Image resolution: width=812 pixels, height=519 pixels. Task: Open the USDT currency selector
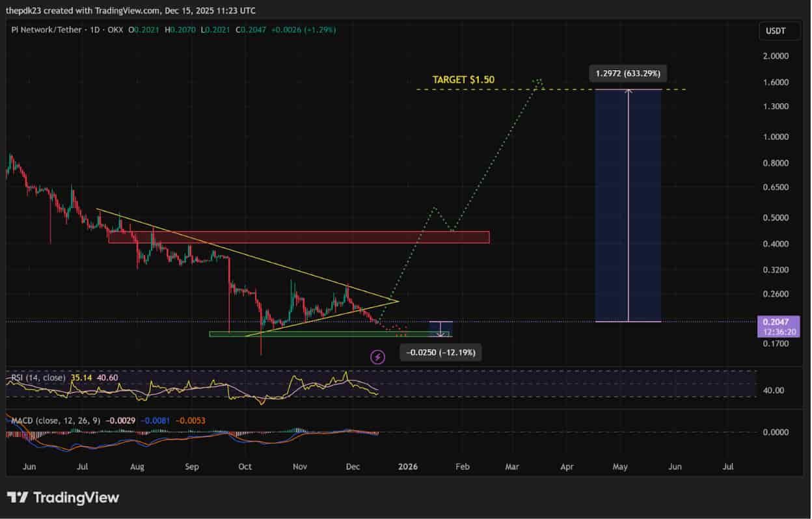tap(775, 31)
